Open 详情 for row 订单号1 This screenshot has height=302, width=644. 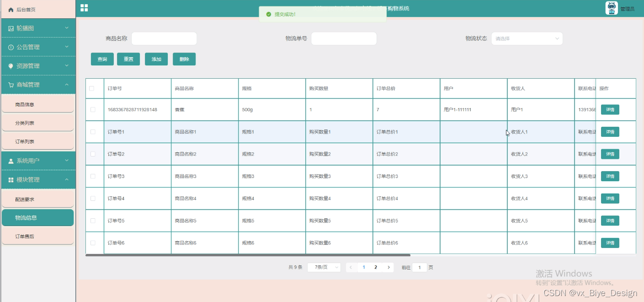610,132
